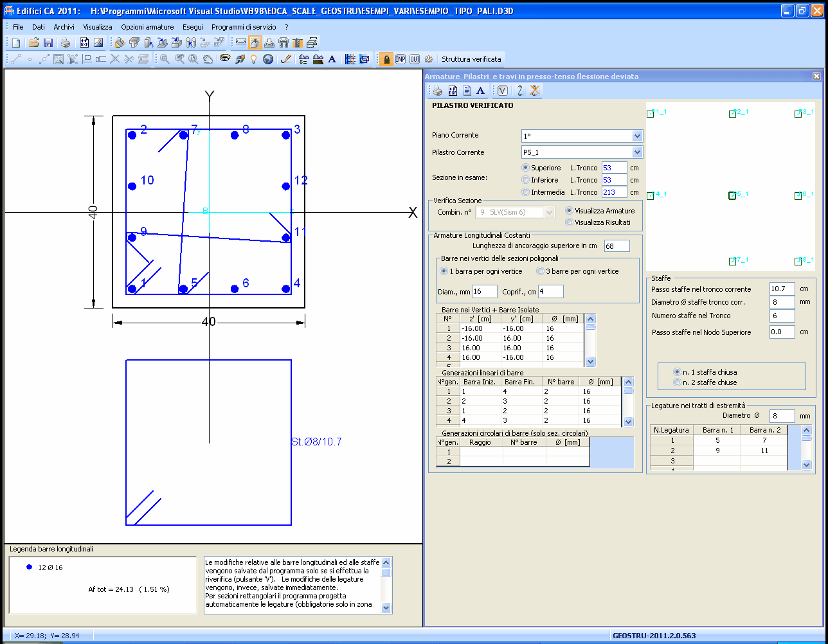Image resolution: width=828 pixels, height=644 pixels.
Task: Click the DXF icon in the Armature panel toolbar
Action: point(452,91)
